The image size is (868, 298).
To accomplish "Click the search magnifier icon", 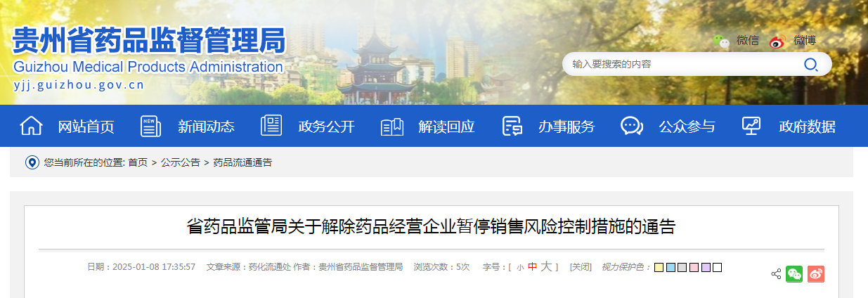I will (x=810, y=65).
